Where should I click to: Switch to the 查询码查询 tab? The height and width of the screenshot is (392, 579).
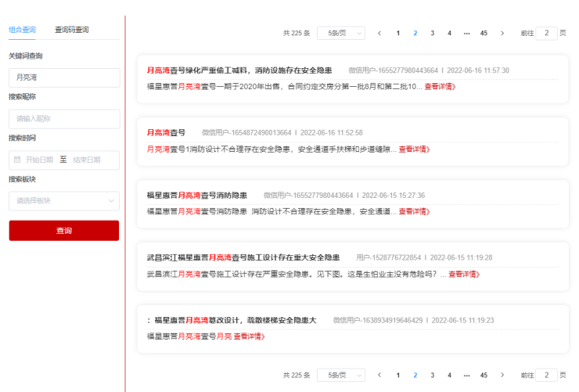coord(72,30)
